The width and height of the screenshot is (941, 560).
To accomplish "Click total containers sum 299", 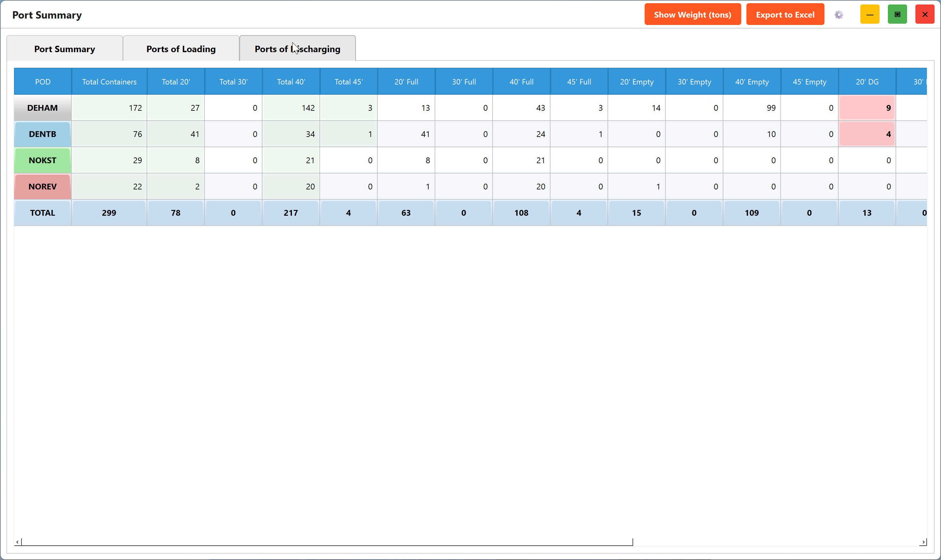I will pyautogui.click(x=109, y=212).
